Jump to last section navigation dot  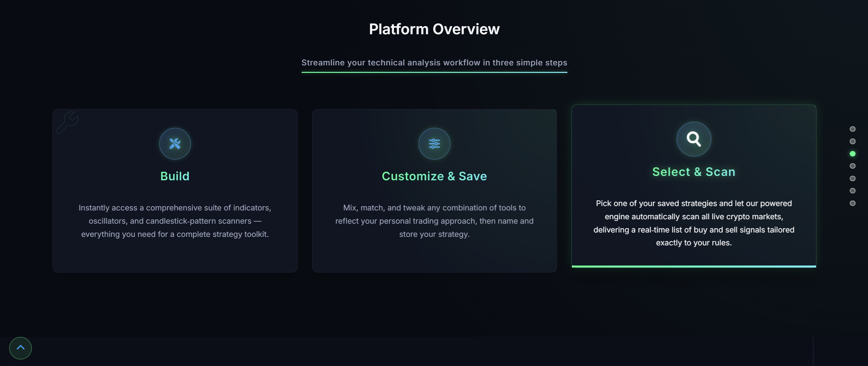(x=852, y=203)
